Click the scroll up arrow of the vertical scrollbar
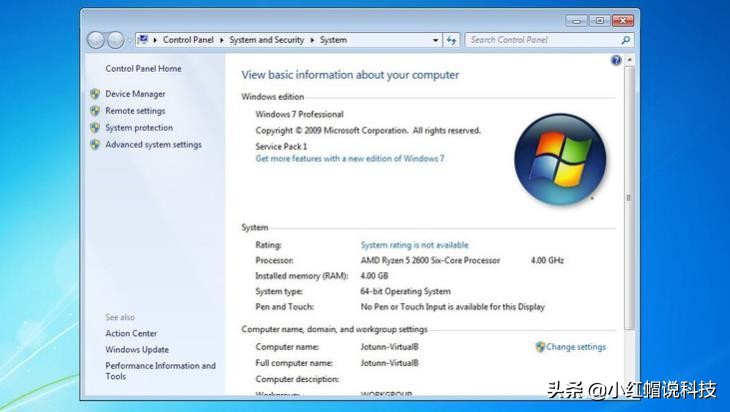730x412 pixels. click(x=629, y=60)
